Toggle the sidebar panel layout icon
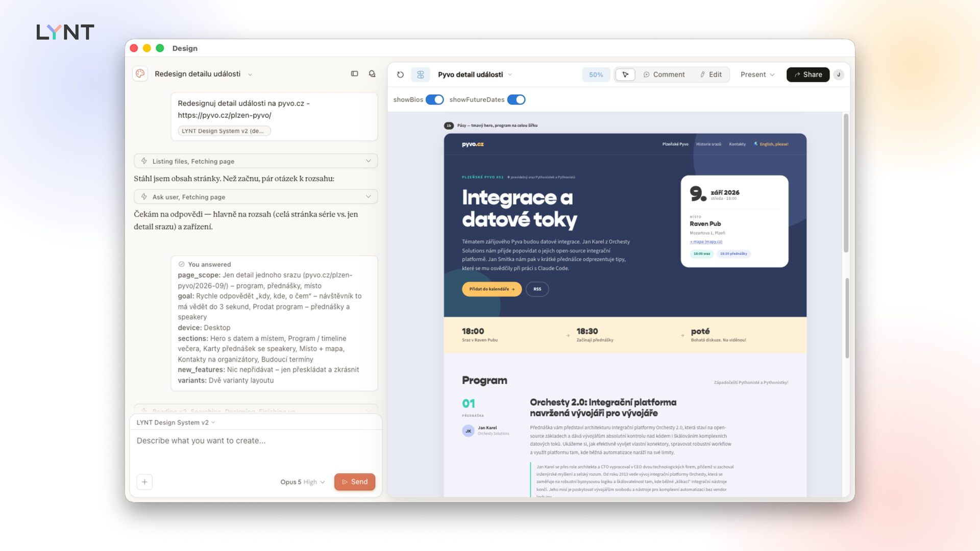Image resolution: width=980 pixels, height=551 pixels. 355,74
